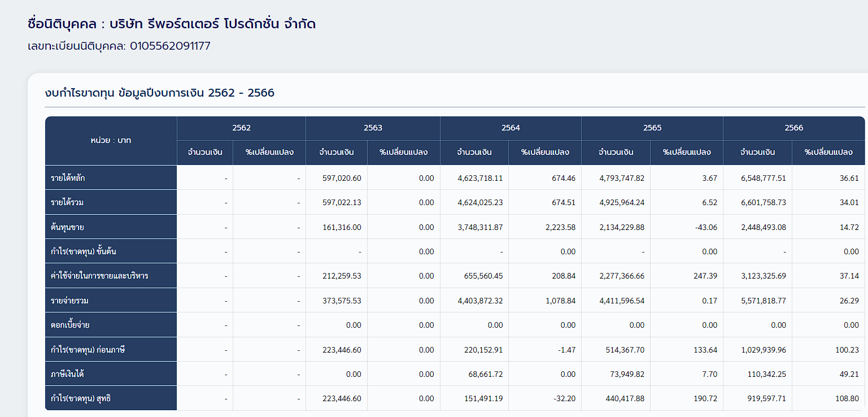Select the value 514,367.70
This screenshot has width=868, height=417.
624,350
